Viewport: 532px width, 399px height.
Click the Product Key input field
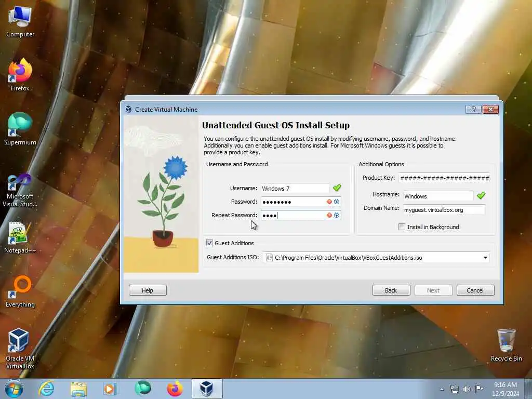(x=444, y=178)
